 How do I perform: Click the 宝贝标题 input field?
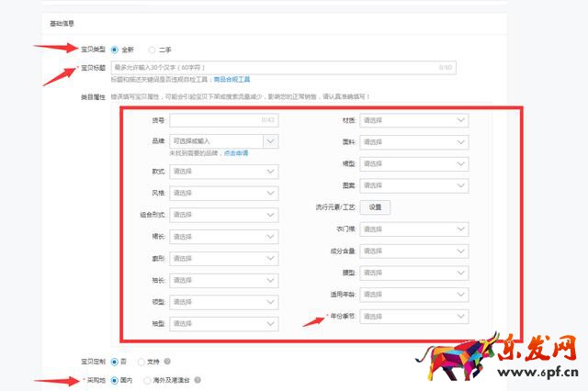[x=276, y=67]
